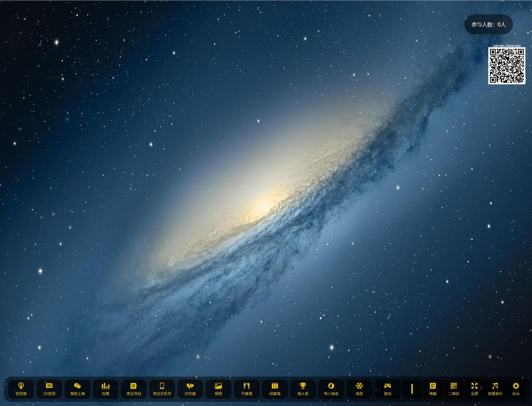Open the 抽奖 lottery wheel
This screenshot has height=406, width=532.
click(x=359, y=389)
